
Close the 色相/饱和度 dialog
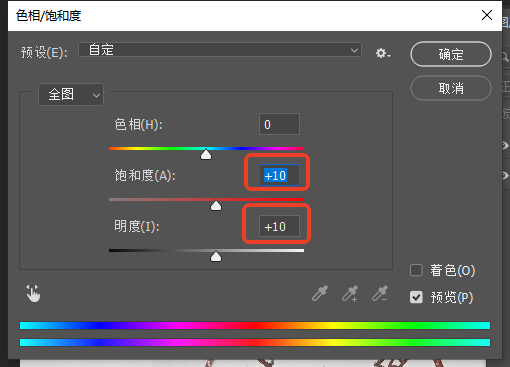click(487, 15)
